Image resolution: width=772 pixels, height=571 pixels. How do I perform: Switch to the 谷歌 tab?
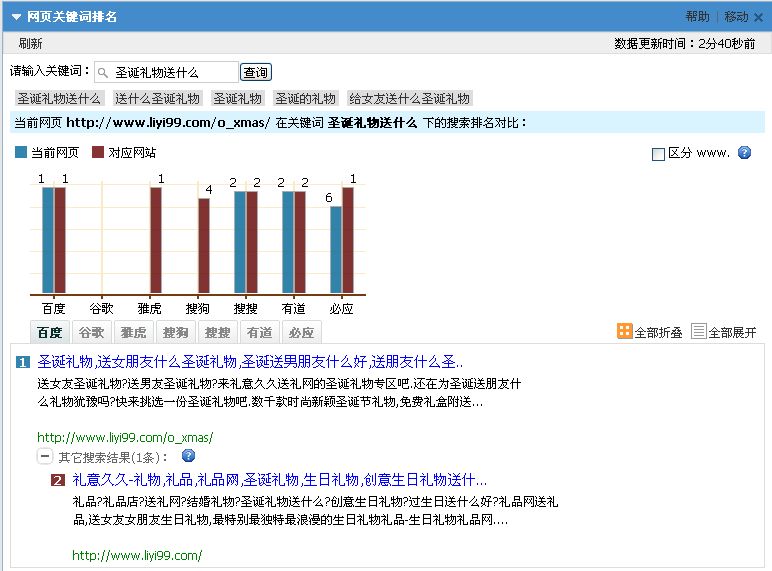point(92,332)
